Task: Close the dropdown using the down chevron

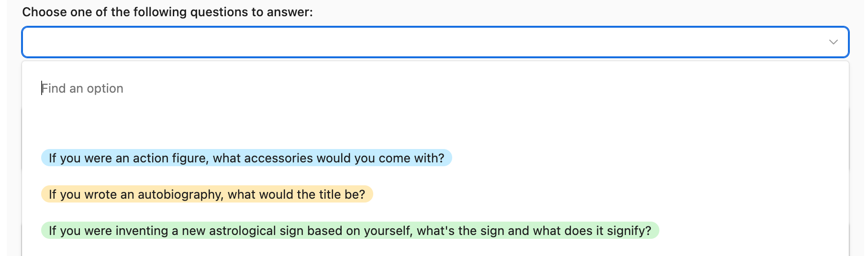Action: 833,42
